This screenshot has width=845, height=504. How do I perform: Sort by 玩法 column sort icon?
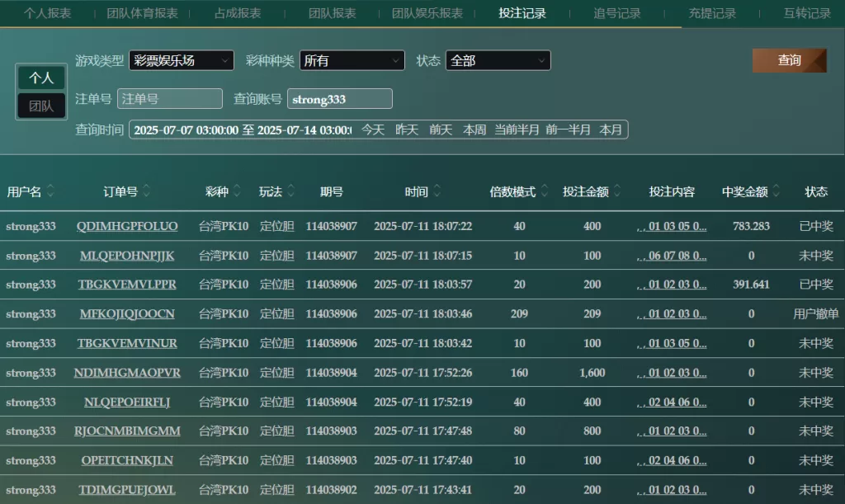point(291,191)
